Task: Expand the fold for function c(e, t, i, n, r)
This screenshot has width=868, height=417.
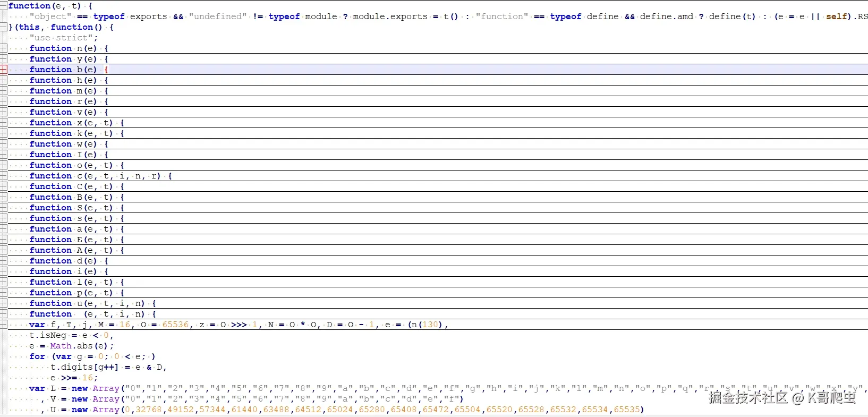Action: (4, 176)
